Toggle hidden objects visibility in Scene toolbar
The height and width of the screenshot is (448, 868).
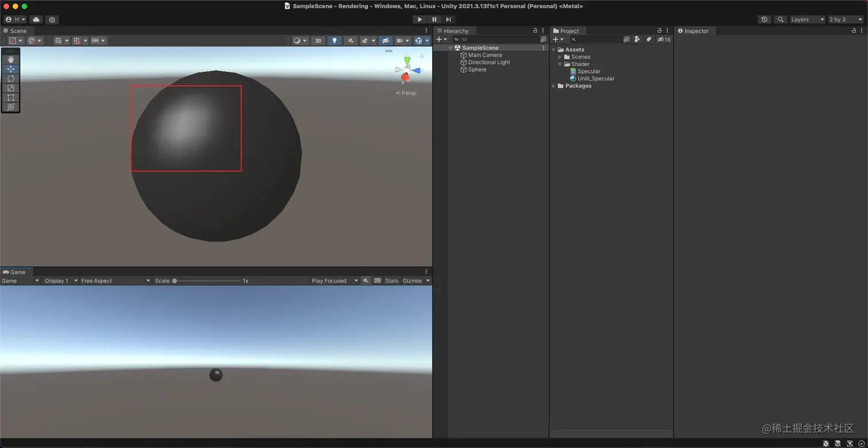(385, 41)
